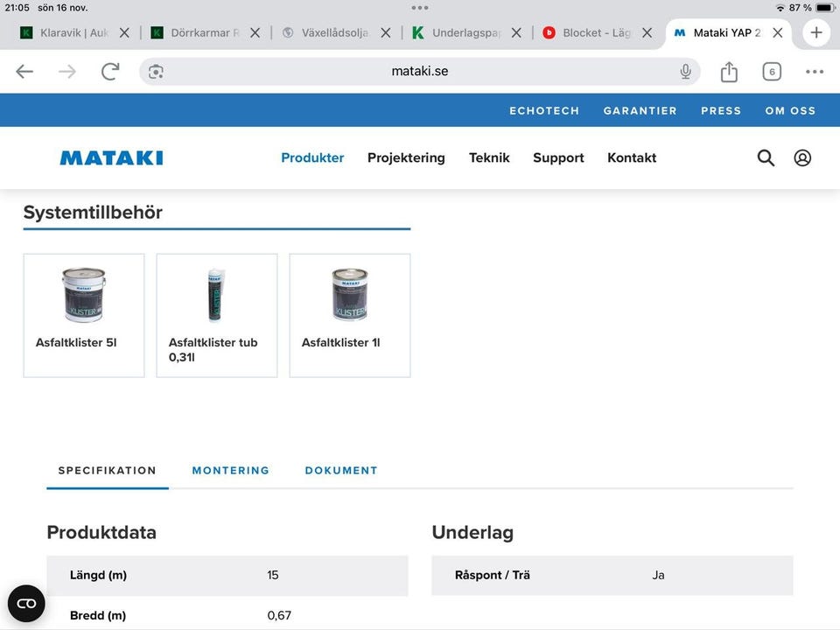Close the Mataki YAP tab

coord(778,32)
